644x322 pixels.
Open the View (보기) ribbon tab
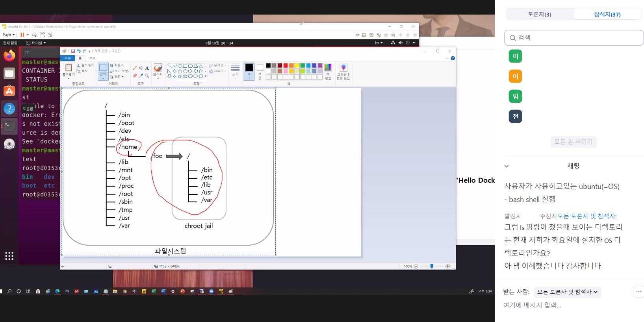[x=92, y=58]
